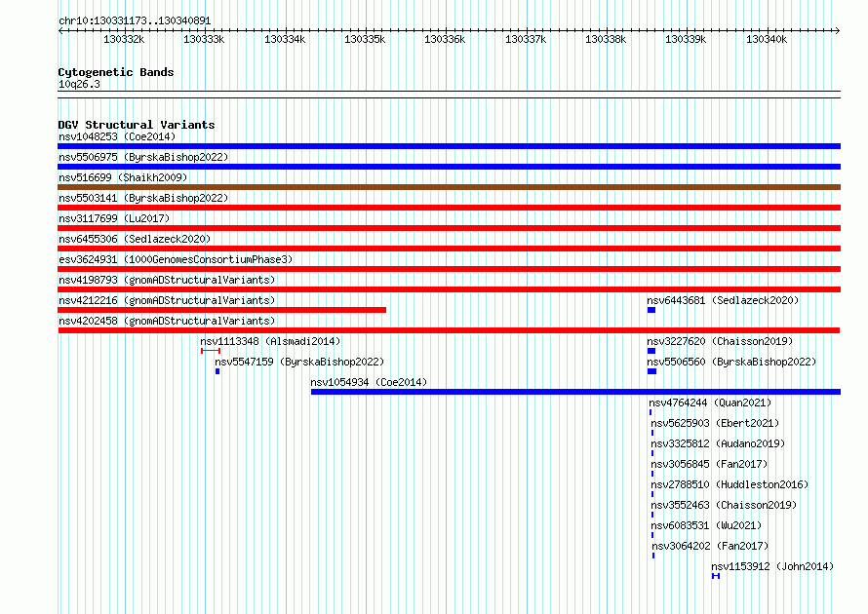Select the blue tick mark under nsv2788510
Screen dimensions: 868x614
tap(652, 494)
